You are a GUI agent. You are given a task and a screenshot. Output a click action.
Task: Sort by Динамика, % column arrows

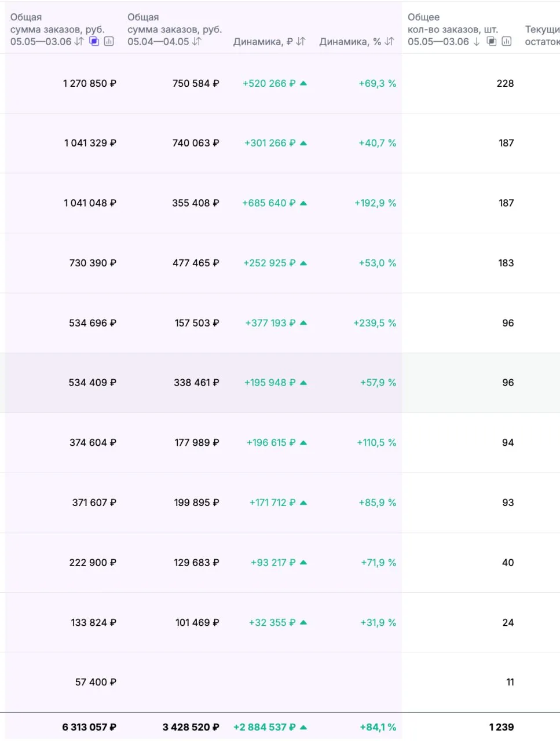[389, 42]
